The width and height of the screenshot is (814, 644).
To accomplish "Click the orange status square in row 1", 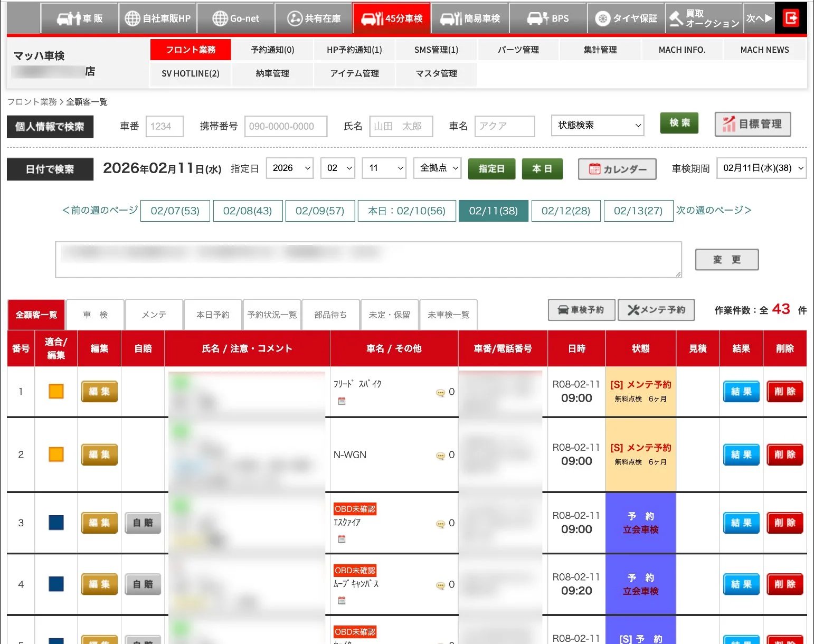I will coord(56,391).
